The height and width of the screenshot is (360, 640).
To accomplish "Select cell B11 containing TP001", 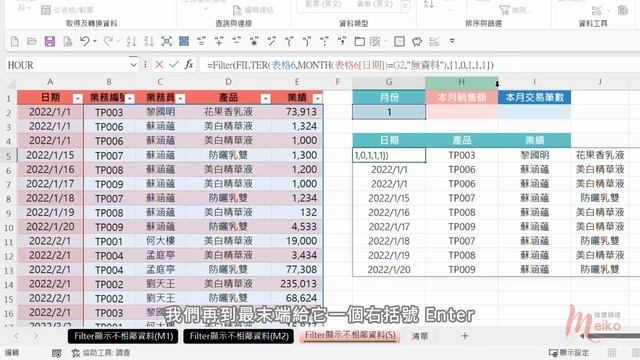I will tap(109, 241).
